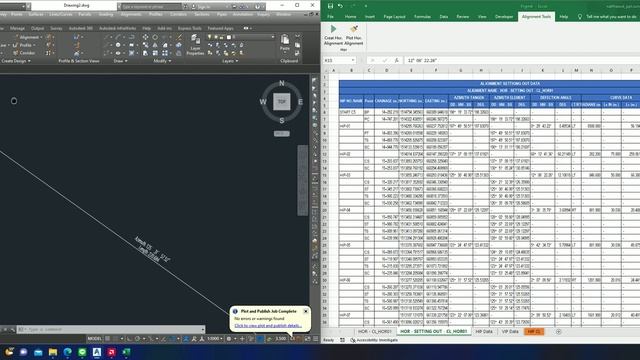The image size is (640, 360).
Task: Undo last action in Excel
Action: point(340,6)
